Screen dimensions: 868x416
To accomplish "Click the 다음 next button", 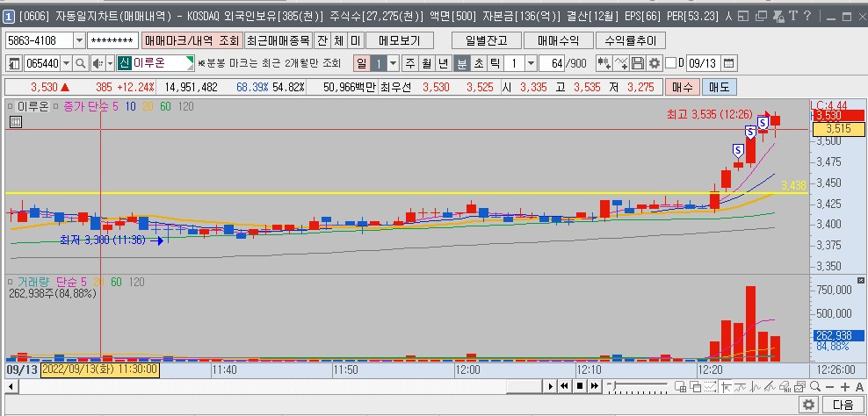I will [x=843, y=405].
